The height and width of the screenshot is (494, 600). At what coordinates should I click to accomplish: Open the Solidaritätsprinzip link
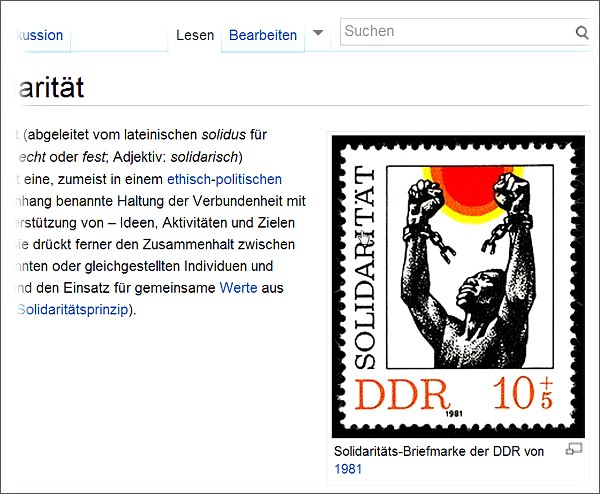pyautogui.click(x=72, y=309)
